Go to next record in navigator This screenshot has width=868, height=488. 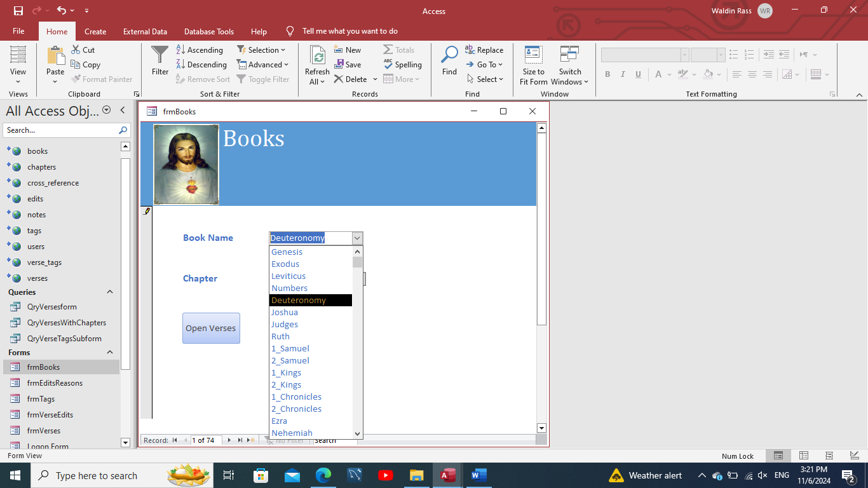click(x=229, y=440)
